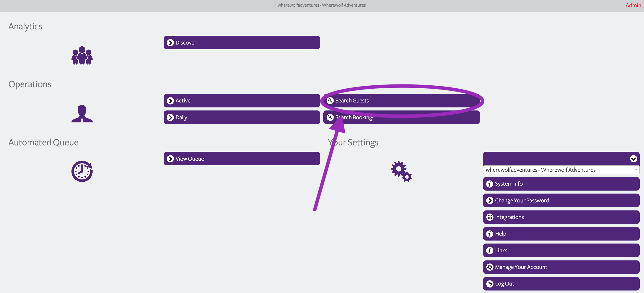
Task: Click the Analytics section heading
Action: (25, 27)
